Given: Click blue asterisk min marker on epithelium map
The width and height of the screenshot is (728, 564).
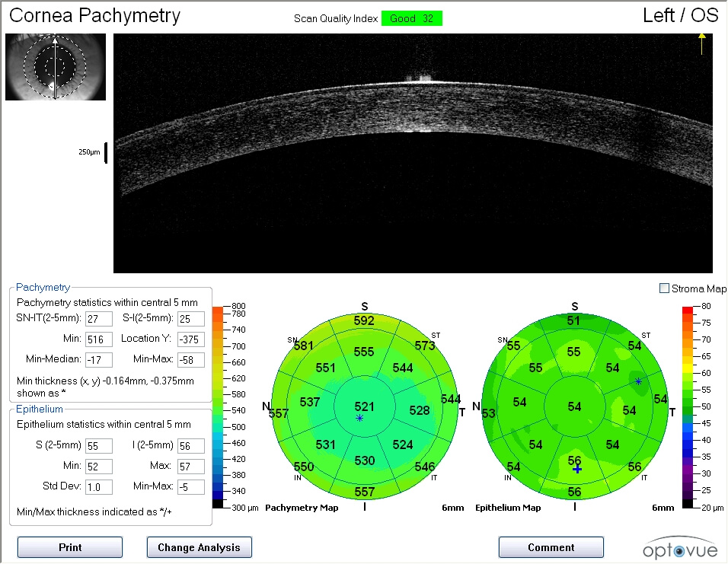Looking at the screenshot, I should 638,381.
